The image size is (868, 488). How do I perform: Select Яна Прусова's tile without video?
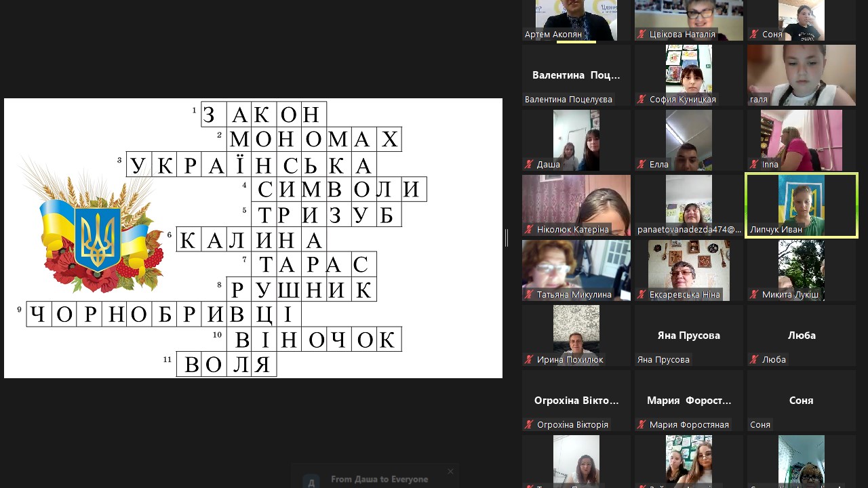pos(689,335)
